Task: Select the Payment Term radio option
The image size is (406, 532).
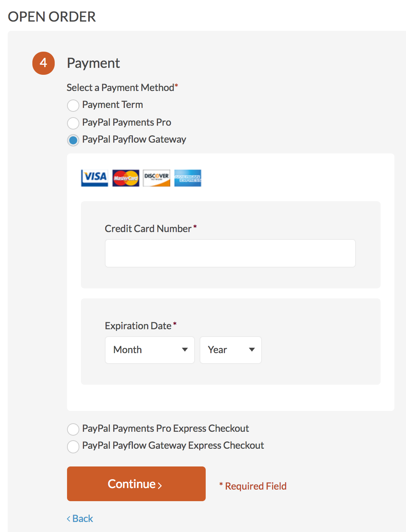Action: (x=73, y=105)
